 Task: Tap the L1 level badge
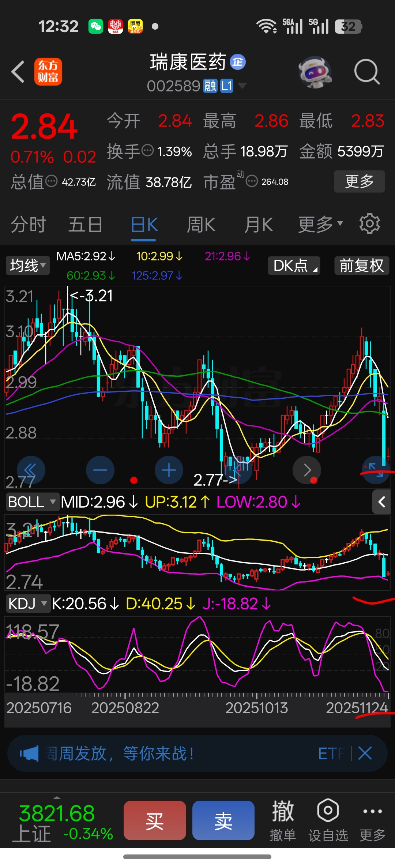click(227, 86)
